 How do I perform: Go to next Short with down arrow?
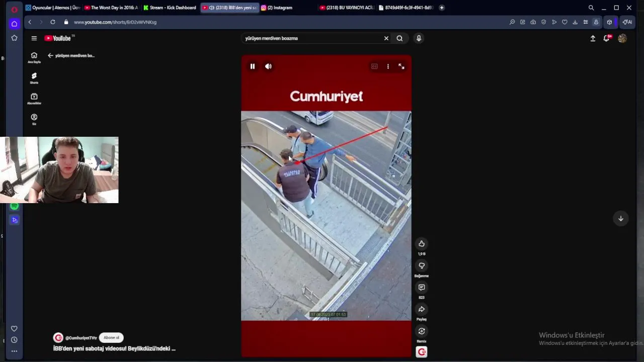coord(621,219)
